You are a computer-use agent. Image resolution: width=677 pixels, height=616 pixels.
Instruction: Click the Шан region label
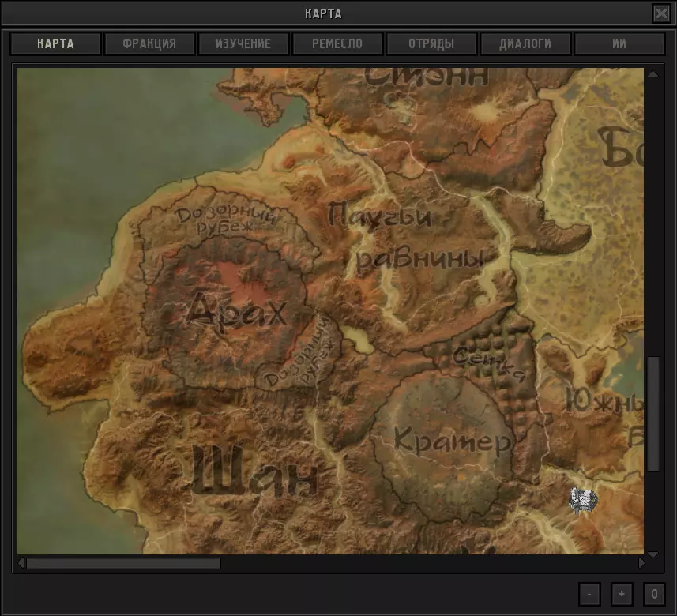254,471
